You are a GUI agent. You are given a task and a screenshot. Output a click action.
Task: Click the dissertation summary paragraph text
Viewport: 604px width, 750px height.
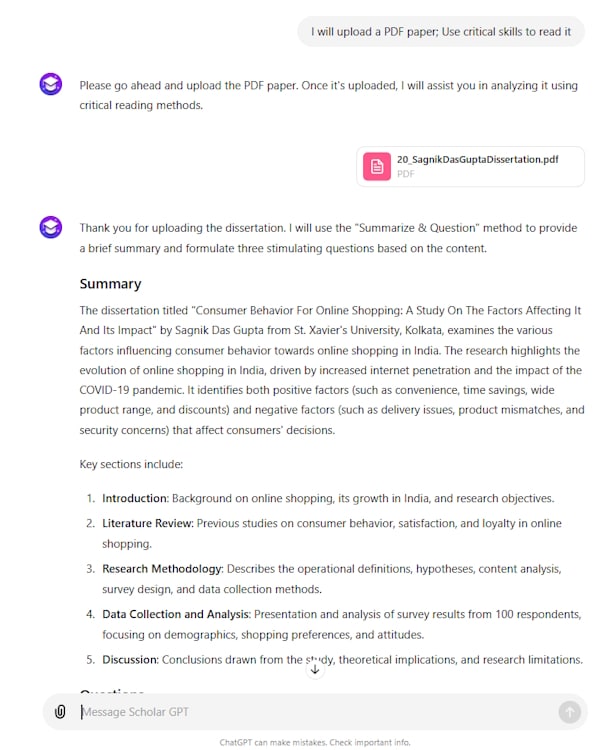pos(330,370)
